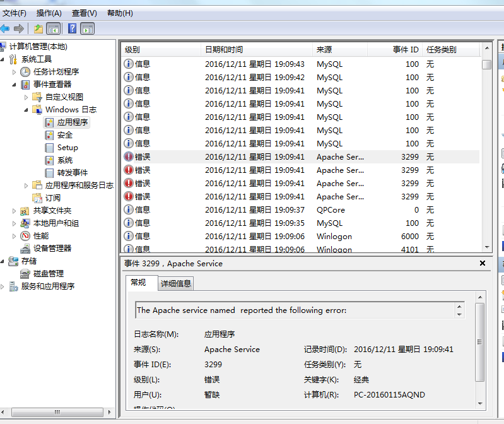Click the details pane vertical scrollbar thumb
The height and width of the screenshot is (424, 504).
pos(480,342)
